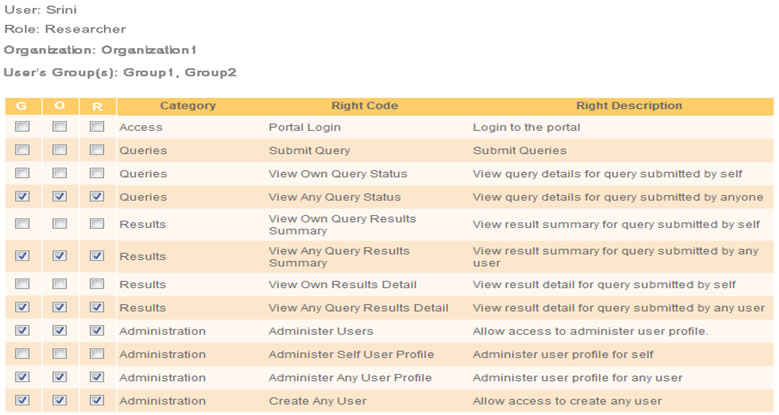Click the G column header
The height and width of the screenshot is (415, 779).
[x=22, y=105]
